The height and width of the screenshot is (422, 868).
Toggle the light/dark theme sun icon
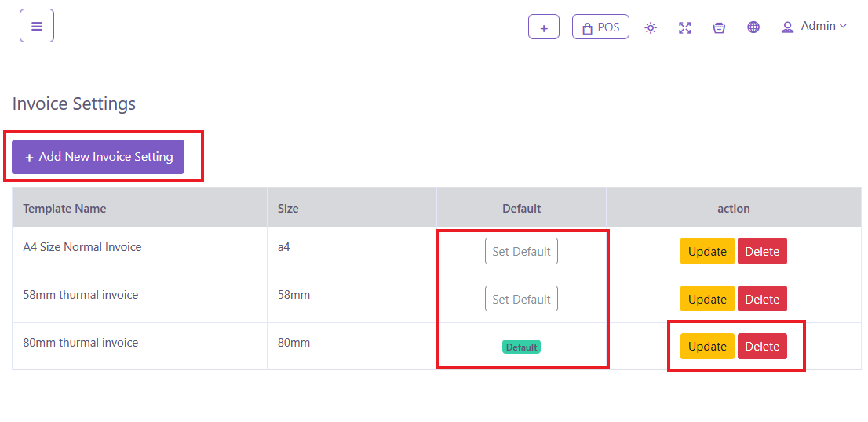point(651,27)
